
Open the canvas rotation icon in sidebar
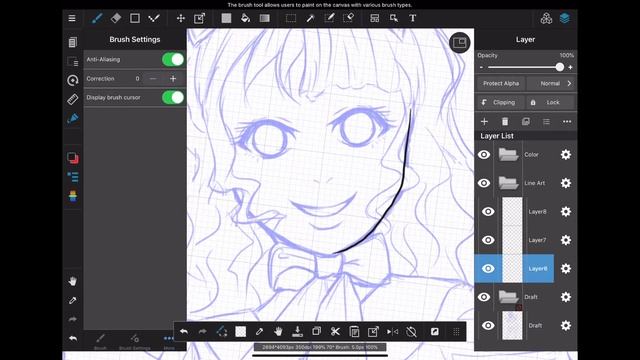coord(73,80)
